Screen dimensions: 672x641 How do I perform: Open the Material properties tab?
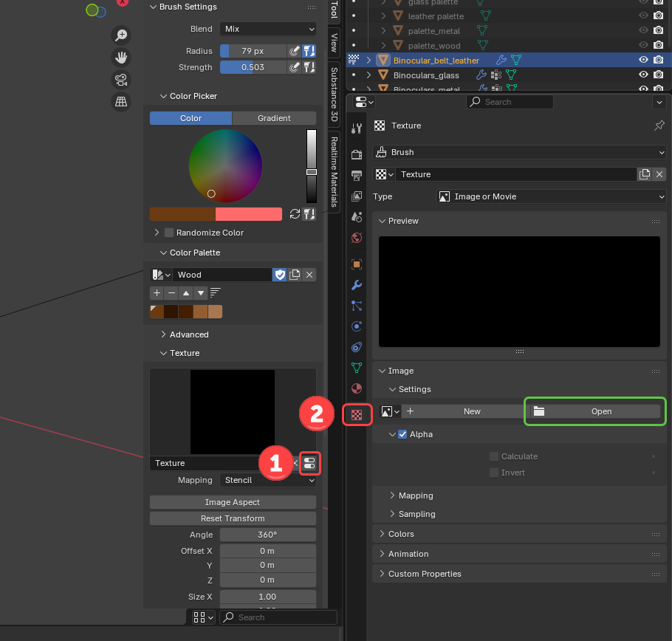(357, 388)
